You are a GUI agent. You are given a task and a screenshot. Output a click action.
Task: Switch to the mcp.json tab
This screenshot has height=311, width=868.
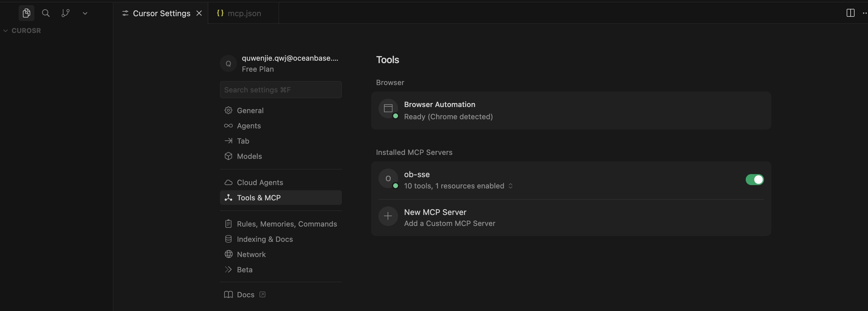pos(244,13)
